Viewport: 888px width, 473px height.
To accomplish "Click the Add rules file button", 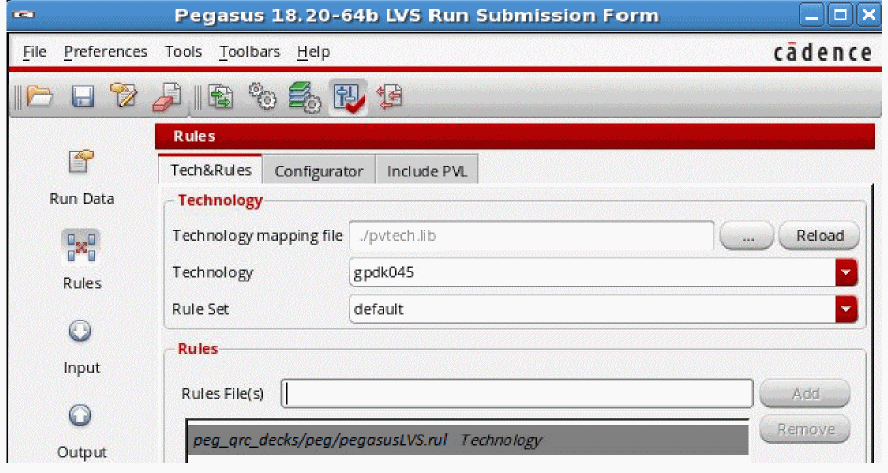I will tap(805, 393).
